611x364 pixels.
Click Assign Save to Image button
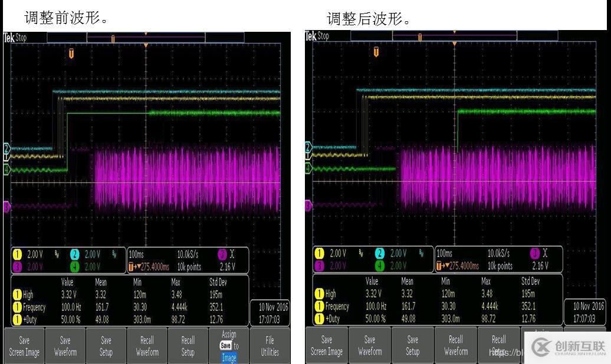point(229,346)
